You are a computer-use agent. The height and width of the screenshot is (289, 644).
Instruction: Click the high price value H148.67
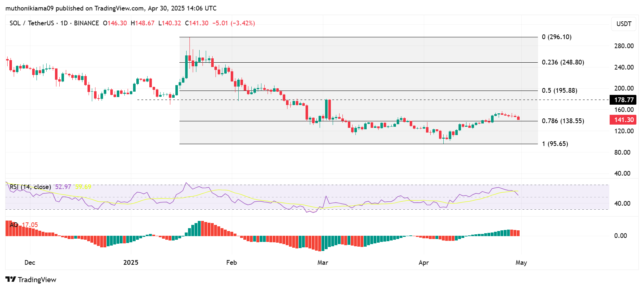tap(142, 23)
